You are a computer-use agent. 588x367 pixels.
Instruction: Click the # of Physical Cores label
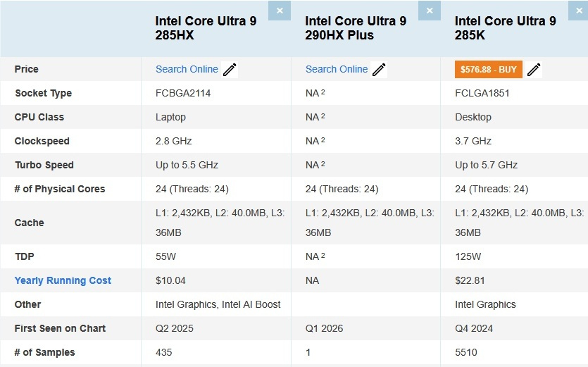click(x=60, y=189)
